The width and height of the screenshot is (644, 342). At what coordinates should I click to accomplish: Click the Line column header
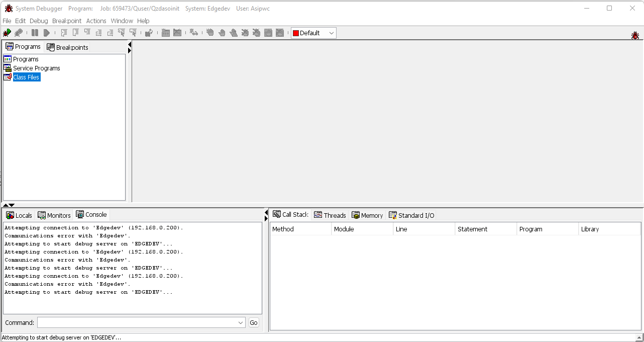[x=424, y=229]
